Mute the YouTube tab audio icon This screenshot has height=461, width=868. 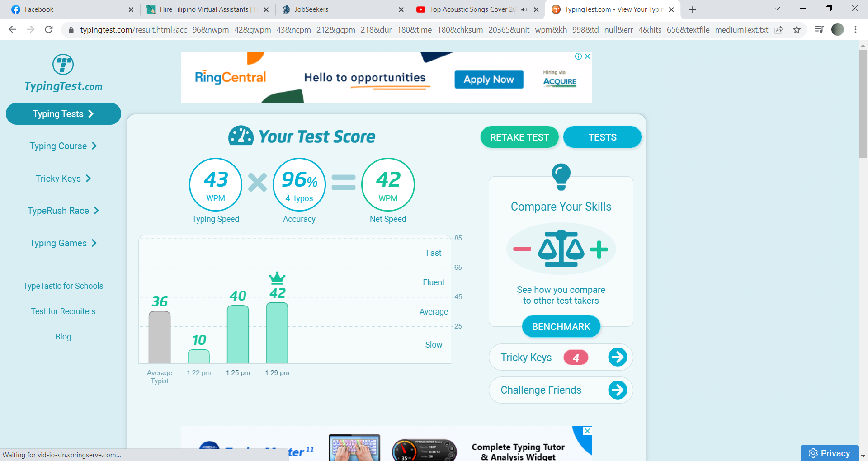[x=524, y=9]
